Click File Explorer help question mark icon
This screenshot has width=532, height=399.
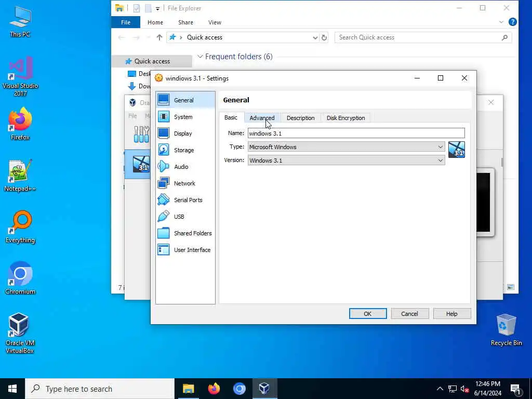point(513,22)
